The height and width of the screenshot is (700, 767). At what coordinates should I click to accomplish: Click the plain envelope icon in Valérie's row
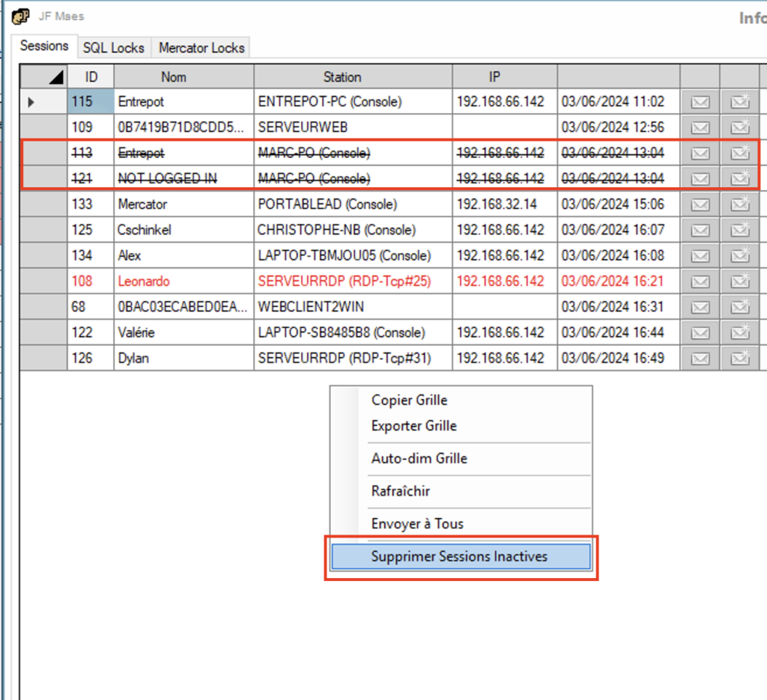(x=700, y=332)
